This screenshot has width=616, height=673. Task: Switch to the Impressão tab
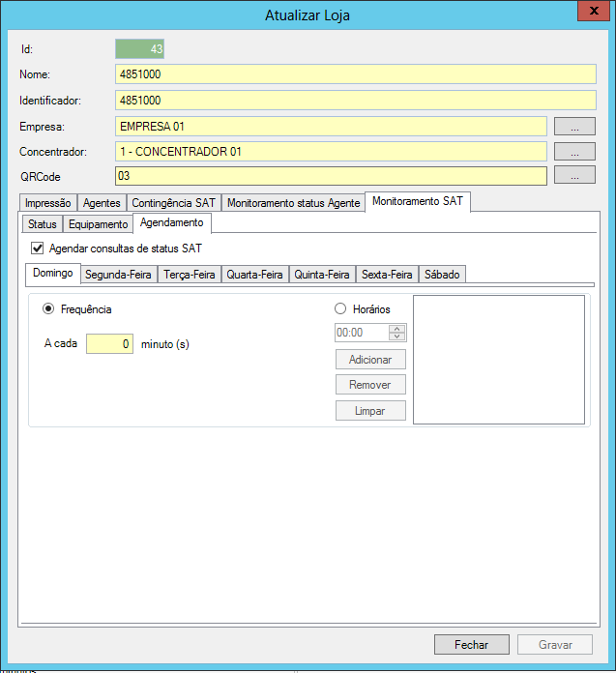tap(47, 203)
